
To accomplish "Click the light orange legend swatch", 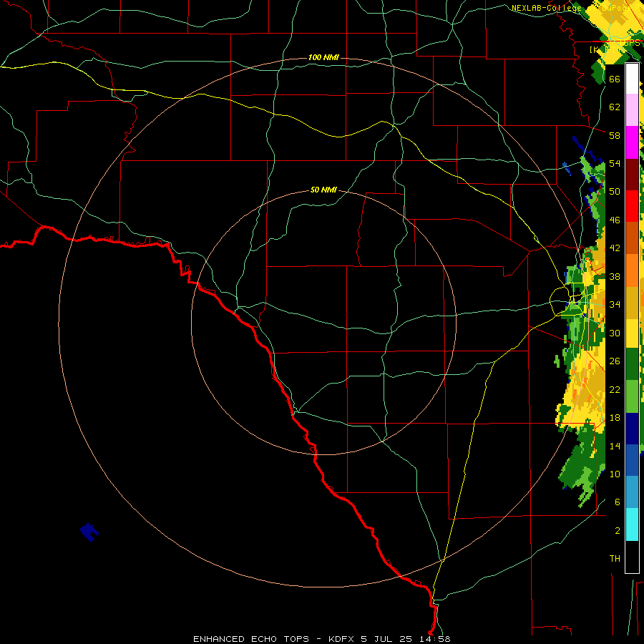I will tap(632, 270).
